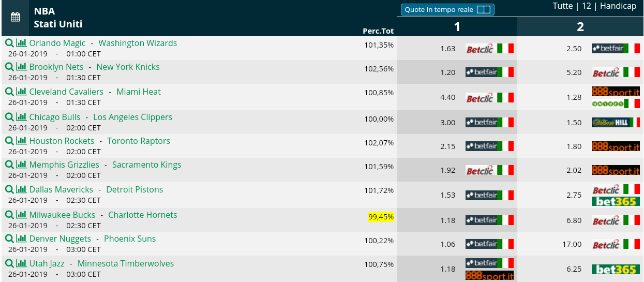
Task: Click the 1.53 odds for Dallas Mavericks
Action: pyautogui.click(x=448, y=195)
